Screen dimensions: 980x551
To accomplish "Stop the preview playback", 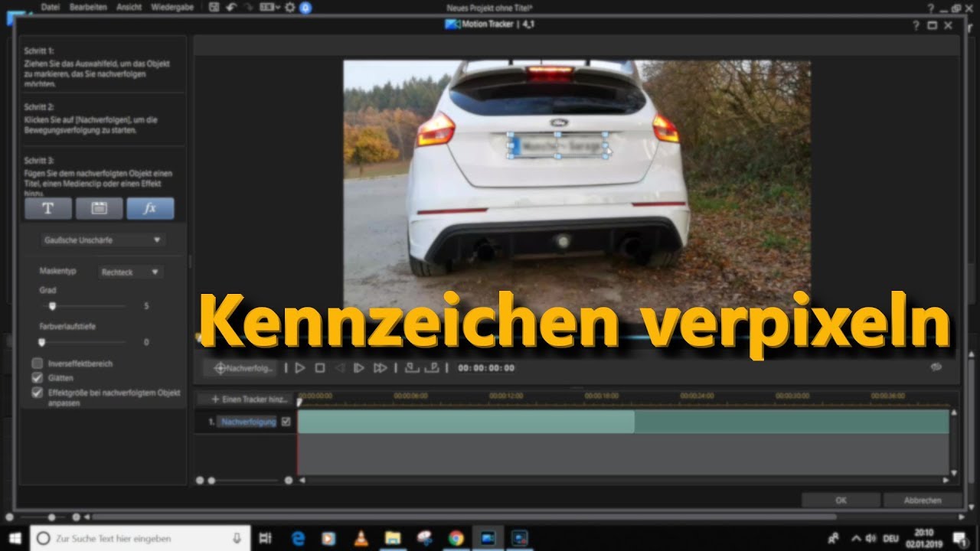I will pos(320,368).
